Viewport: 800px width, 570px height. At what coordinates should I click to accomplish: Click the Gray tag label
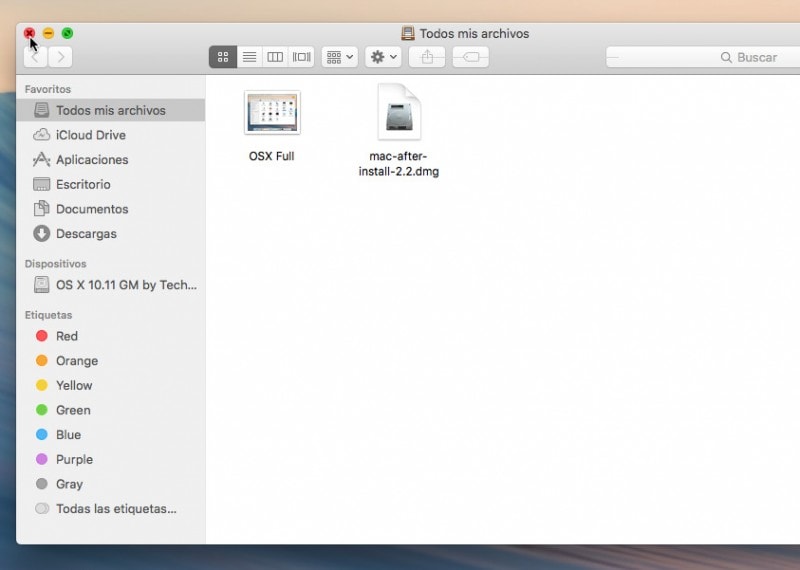(69, 484)
